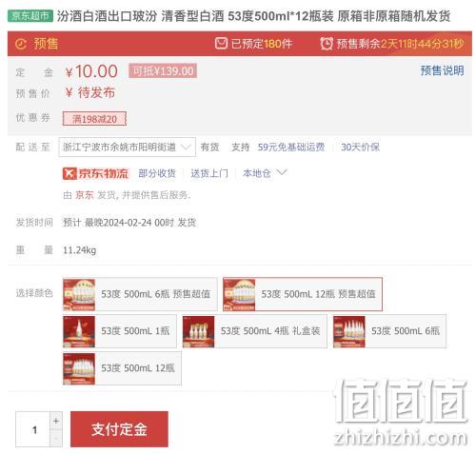Decrease quantity with the minus stepper
Screen dimensions: 476x454
point(56,438)
